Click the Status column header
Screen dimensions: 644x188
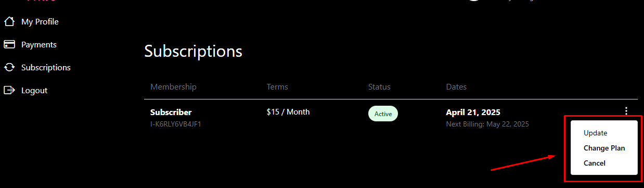[379, 87]
